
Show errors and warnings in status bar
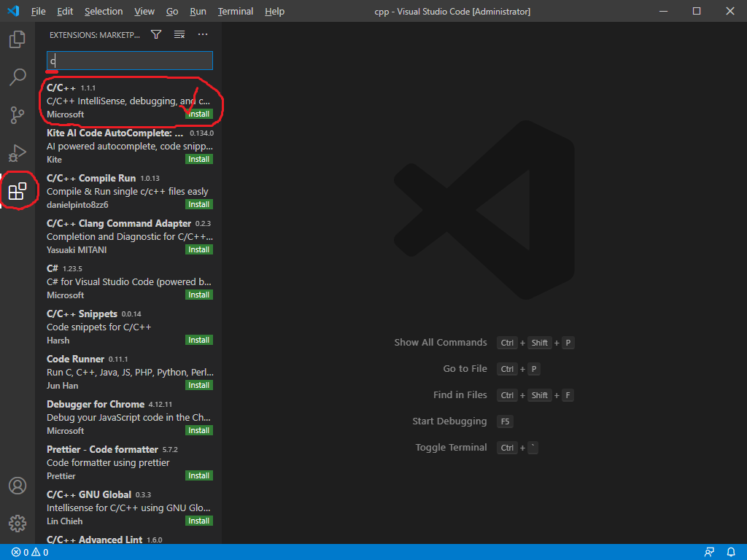coord(29,552)
